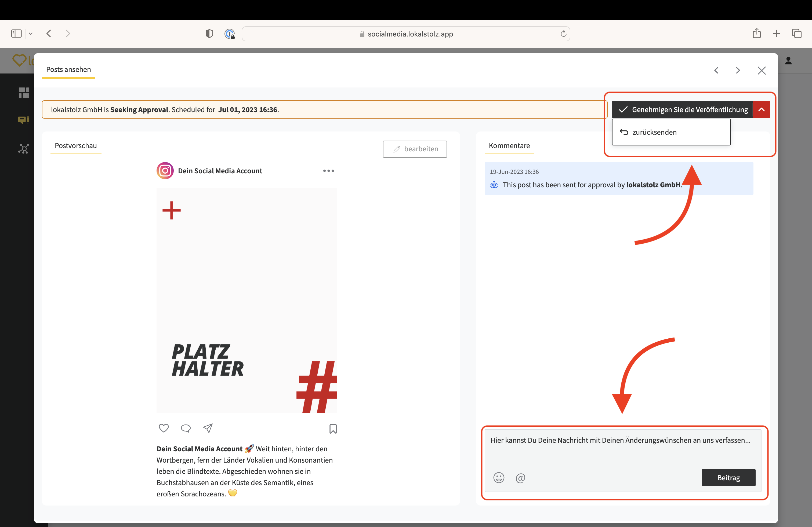Click the @ mention icon
This screenshot has width=812, height=527.
[x=520, y=478]
